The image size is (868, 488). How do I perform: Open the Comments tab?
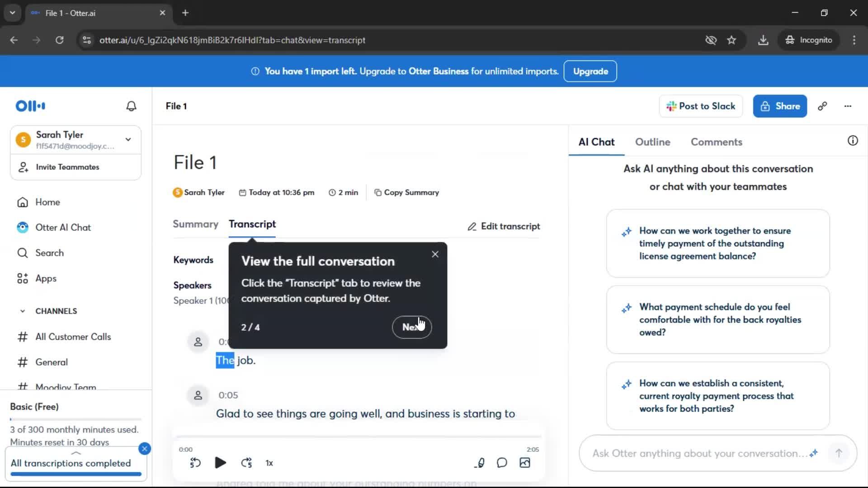[716, 142]
